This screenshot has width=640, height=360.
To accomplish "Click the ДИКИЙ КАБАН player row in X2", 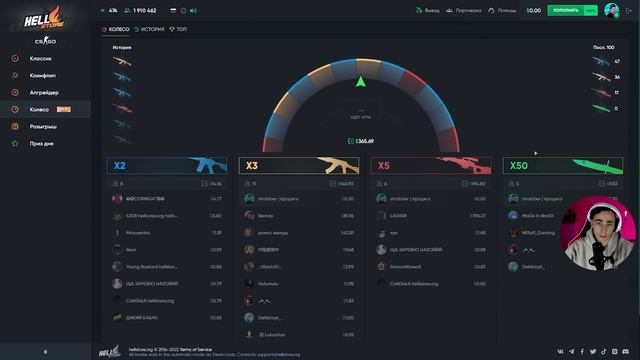I will click(x=167, y=318).
